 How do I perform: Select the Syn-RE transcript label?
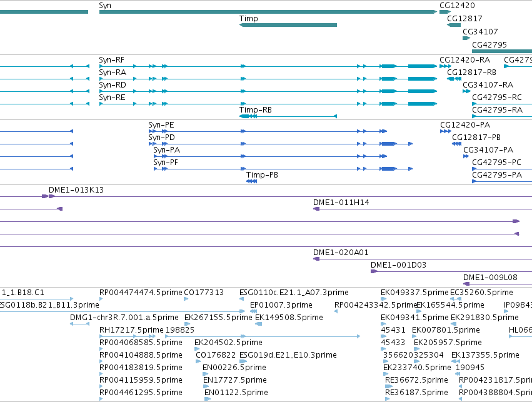tap(113, 98)
